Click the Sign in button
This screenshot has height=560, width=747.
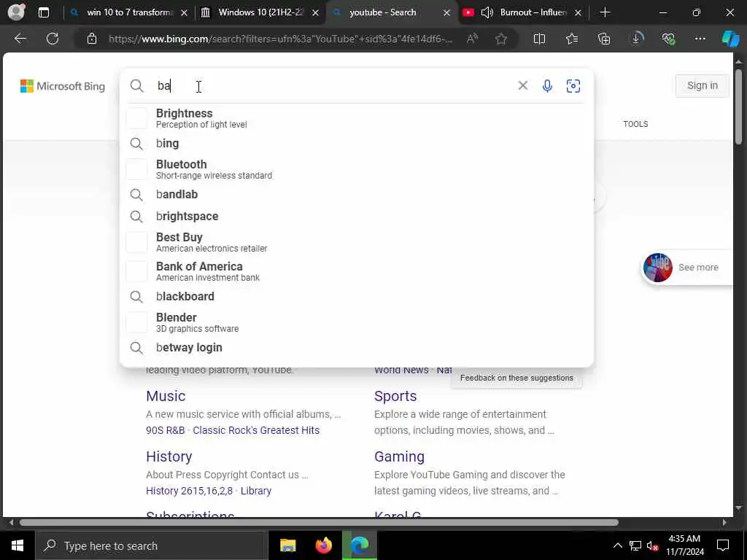703,86
